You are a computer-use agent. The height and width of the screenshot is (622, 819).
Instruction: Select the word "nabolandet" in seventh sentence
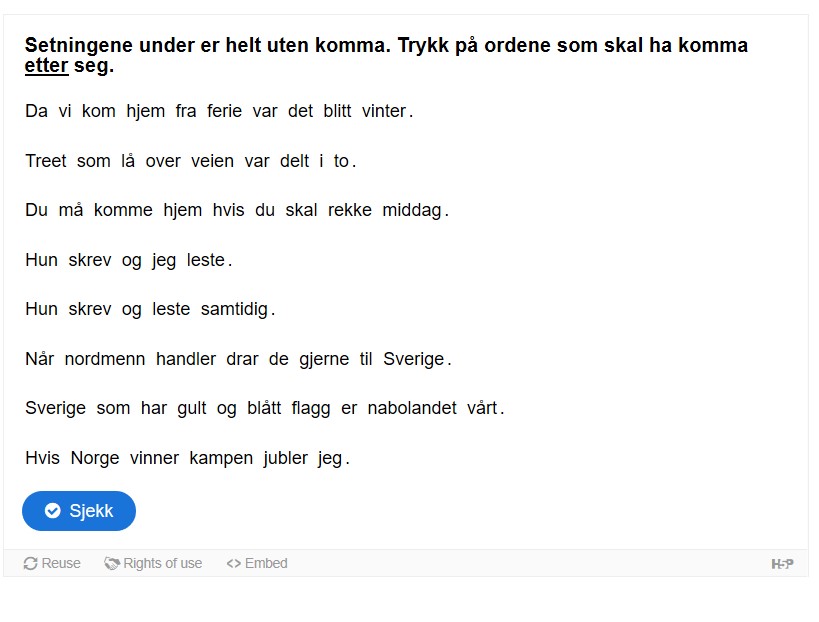point(412,408)
